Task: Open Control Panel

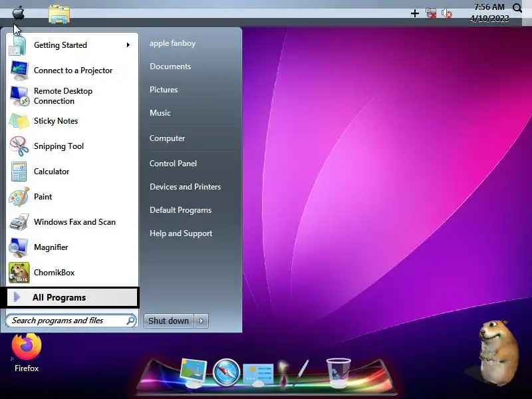Action: point(173,164)
